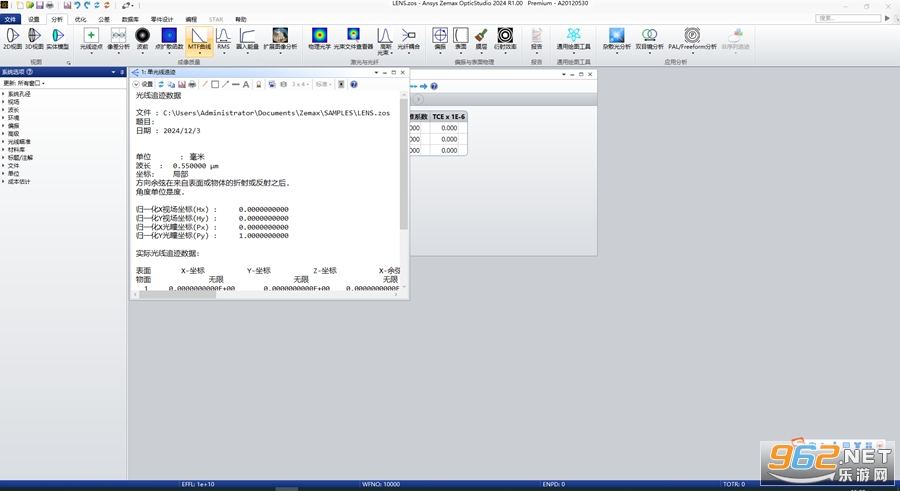Open the 3 x 4 layout dropdown

coord(300,84)
